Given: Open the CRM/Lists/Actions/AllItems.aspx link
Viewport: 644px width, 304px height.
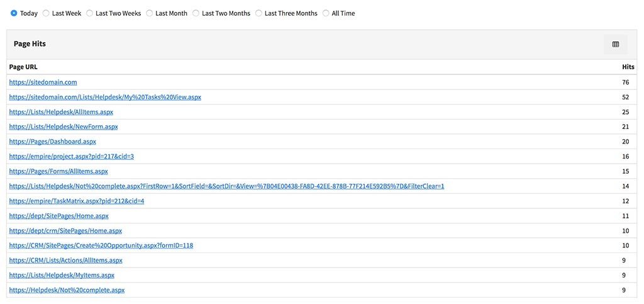Looking at the screenshot, I should pos(65,260).
